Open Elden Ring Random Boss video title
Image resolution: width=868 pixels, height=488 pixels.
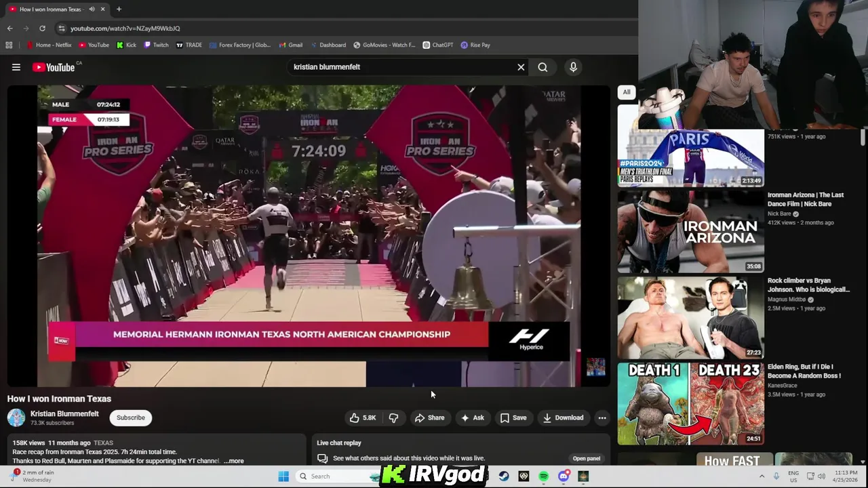pos(804,371)
